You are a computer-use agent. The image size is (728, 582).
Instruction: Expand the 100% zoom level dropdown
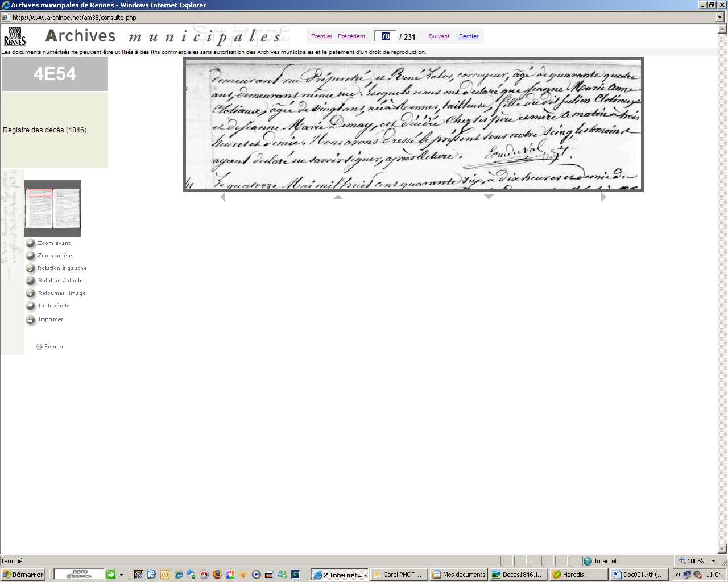pyautogui.click(x=713, y=561)
